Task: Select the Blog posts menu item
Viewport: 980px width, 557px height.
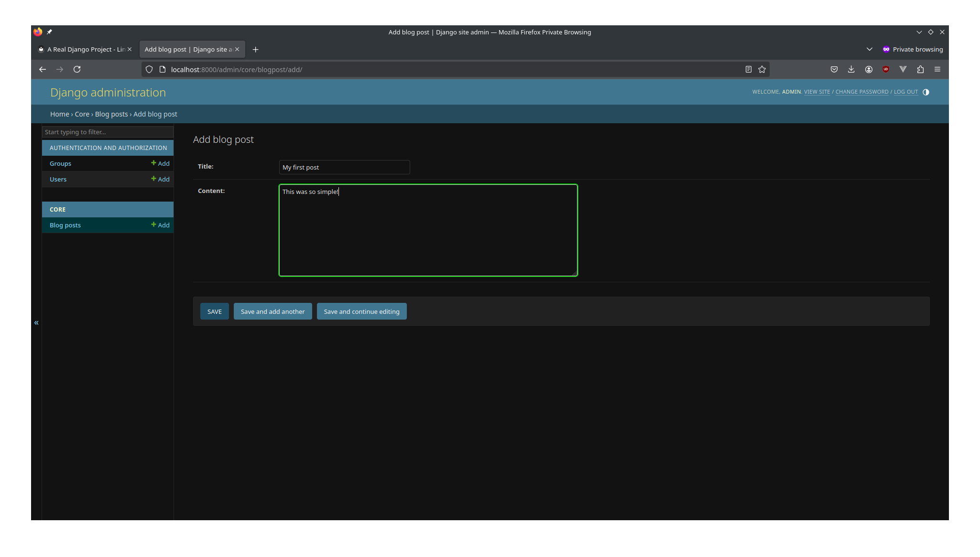Action: click(65, 225)
